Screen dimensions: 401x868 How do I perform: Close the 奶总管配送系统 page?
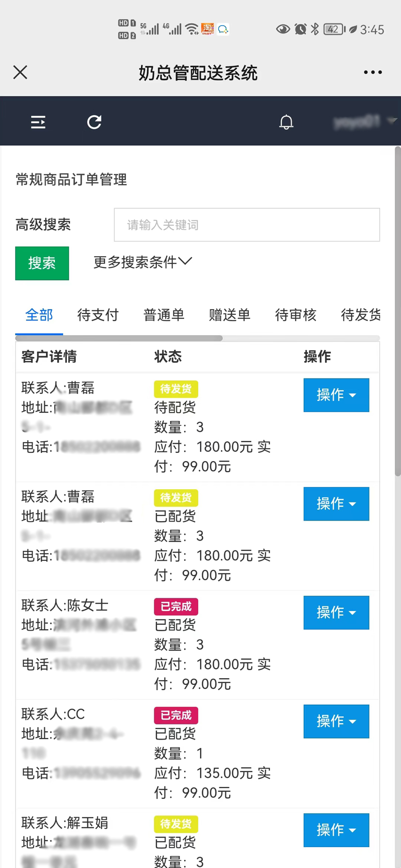coord(20,73)
